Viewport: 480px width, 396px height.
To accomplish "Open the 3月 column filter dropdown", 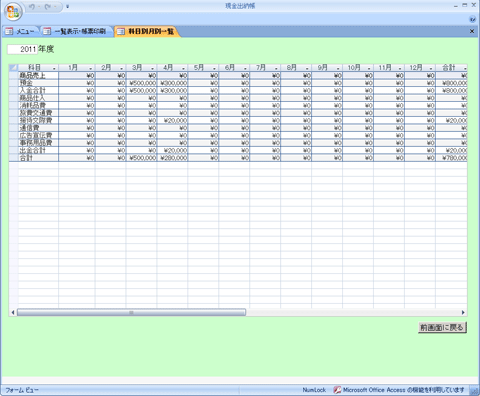I will [x=153, y=68].
